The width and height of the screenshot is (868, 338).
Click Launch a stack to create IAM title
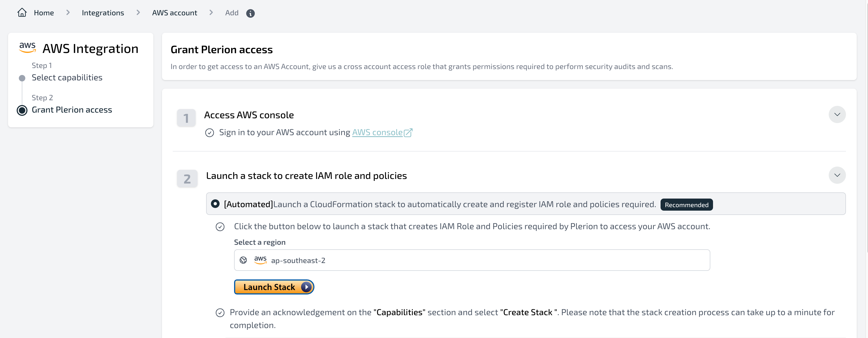[306, 175]
